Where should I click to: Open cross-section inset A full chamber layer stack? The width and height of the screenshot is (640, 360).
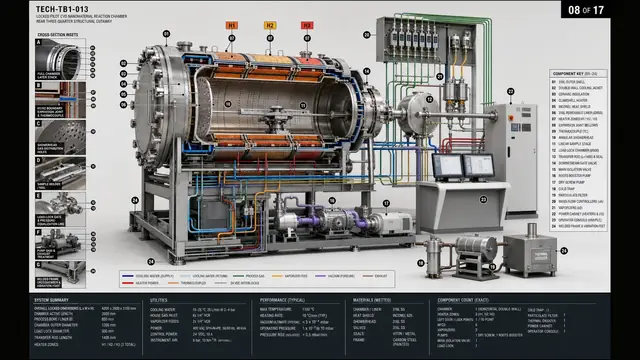click(60, 59)
